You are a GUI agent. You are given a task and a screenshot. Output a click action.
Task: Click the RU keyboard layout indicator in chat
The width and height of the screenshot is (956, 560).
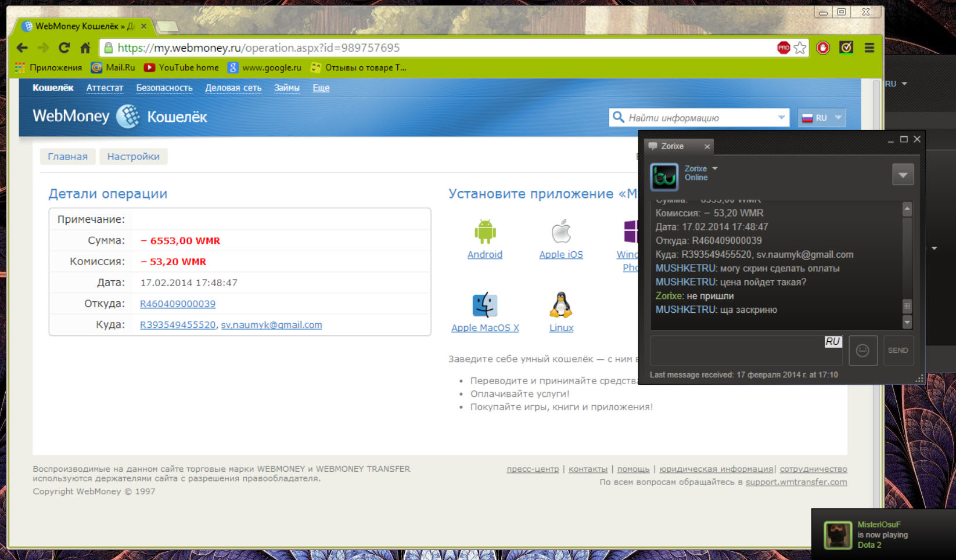point(833,342)
